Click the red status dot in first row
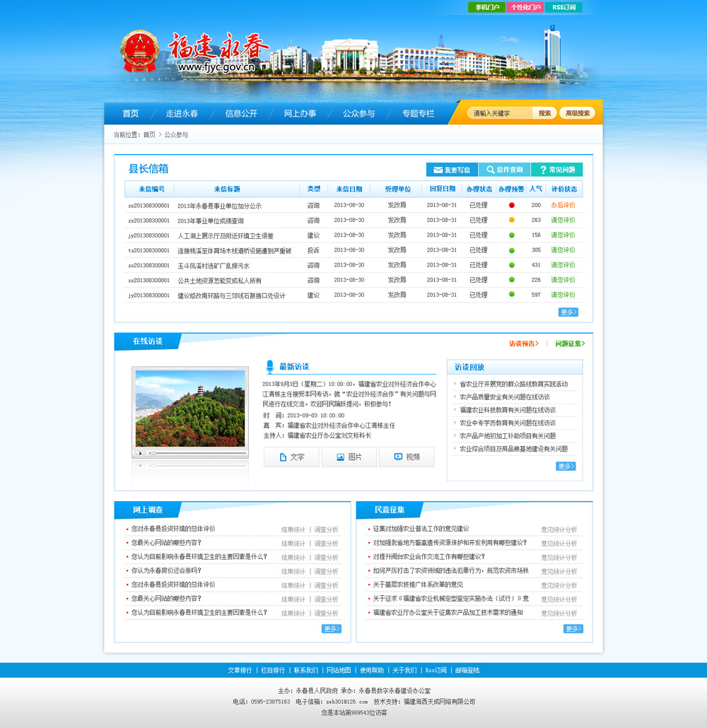 (x=512, y=206)
